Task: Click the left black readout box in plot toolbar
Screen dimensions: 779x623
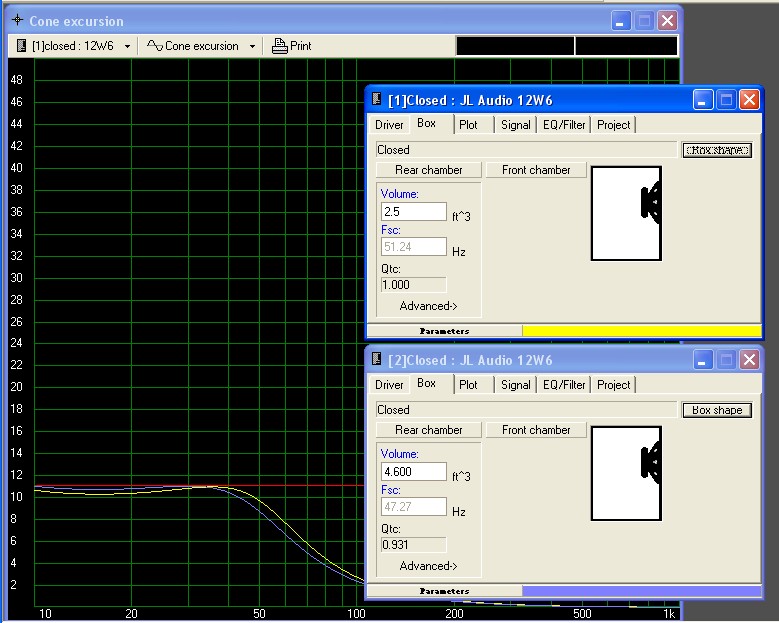Action: pyautogui.click(x=515, y=46)
